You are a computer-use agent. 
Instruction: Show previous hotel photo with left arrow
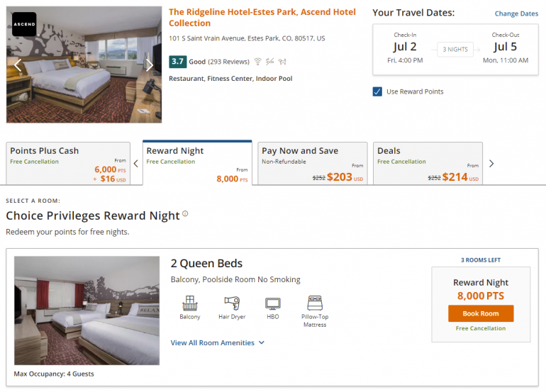[18, 65]
